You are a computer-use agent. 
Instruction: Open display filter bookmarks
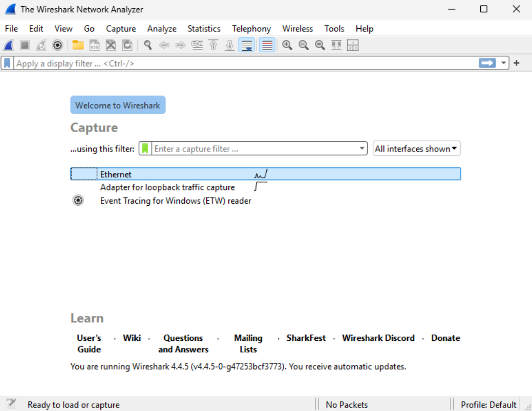(x=7, y=63)
